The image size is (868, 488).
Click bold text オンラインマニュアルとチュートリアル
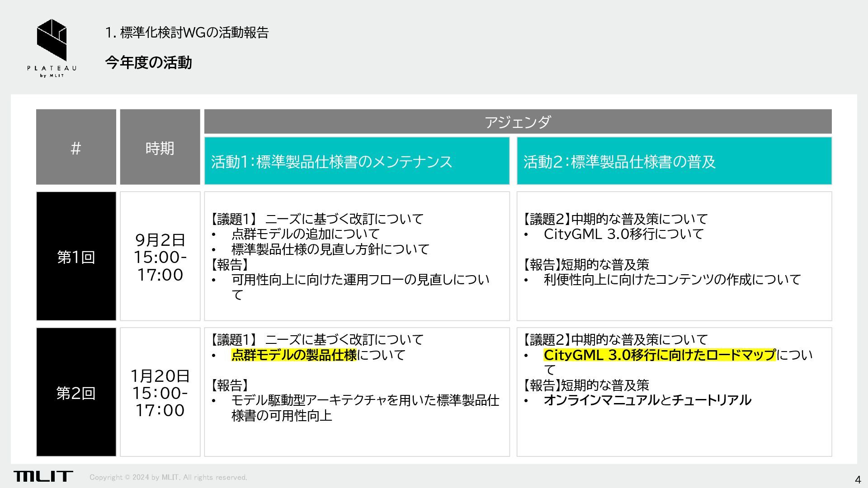647,400
